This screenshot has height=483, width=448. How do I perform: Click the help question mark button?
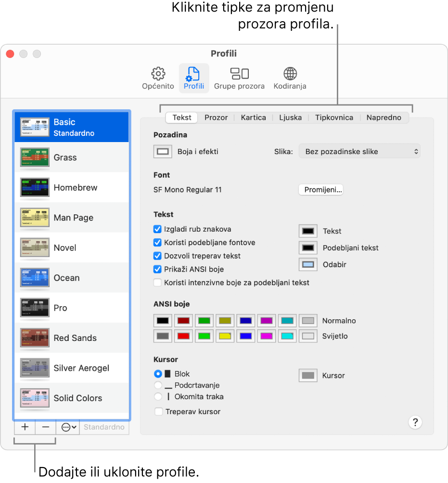click(415, 422)
